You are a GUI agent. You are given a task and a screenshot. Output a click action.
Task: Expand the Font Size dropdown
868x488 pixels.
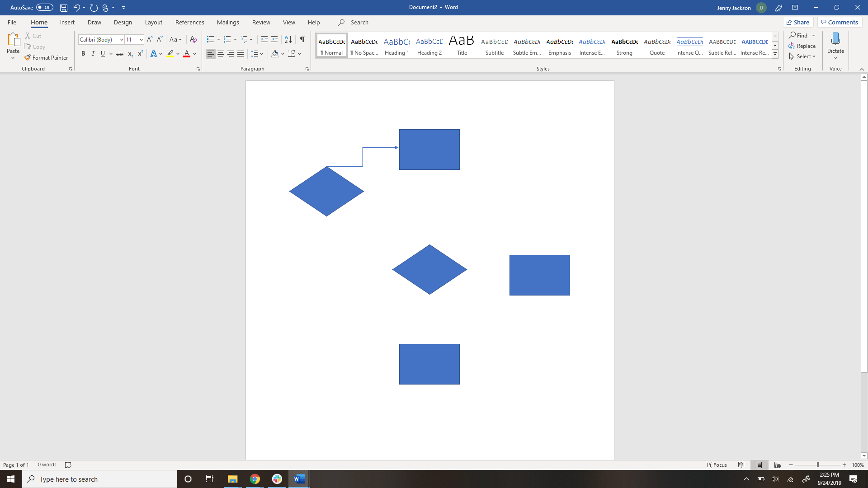tap(141, 39)
